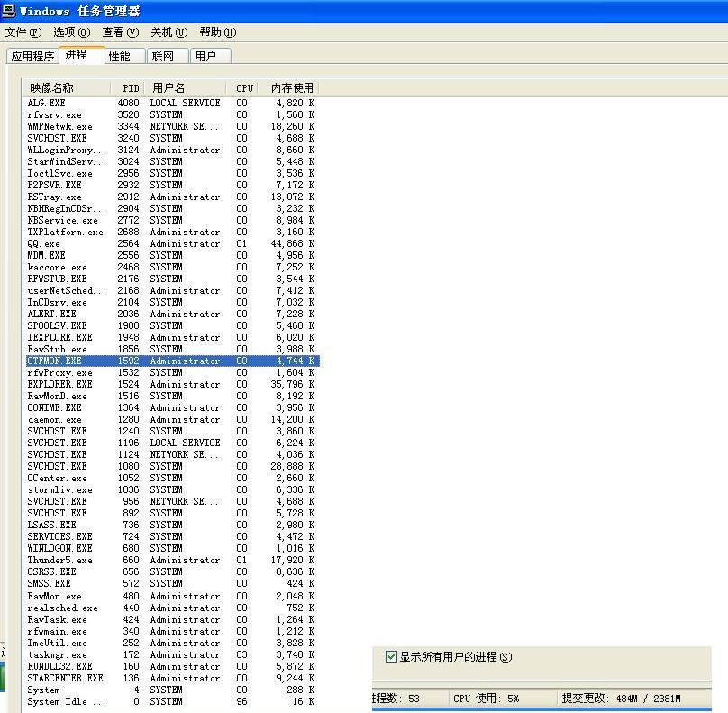Image resolution: width=728 pixels, height=713 pixels.
Task: Select the rfwmain.exe process
Action: point(172,631)
